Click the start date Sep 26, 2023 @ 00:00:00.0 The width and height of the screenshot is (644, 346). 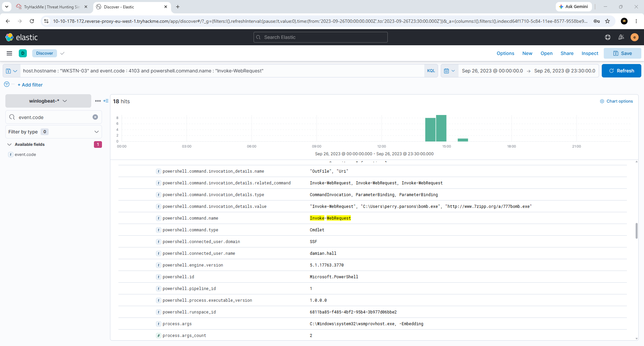click(x=492, y=71)
